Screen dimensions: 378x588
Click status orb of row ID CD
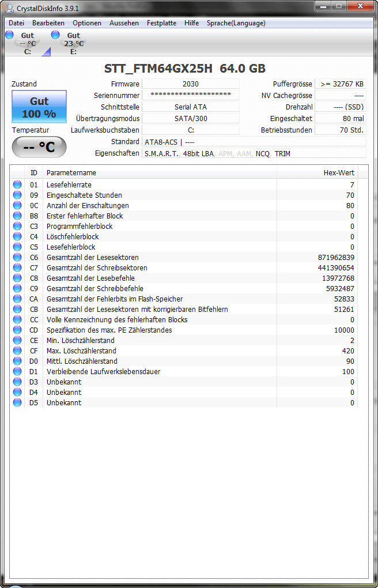pyautogui.click(x=17, y=330)
